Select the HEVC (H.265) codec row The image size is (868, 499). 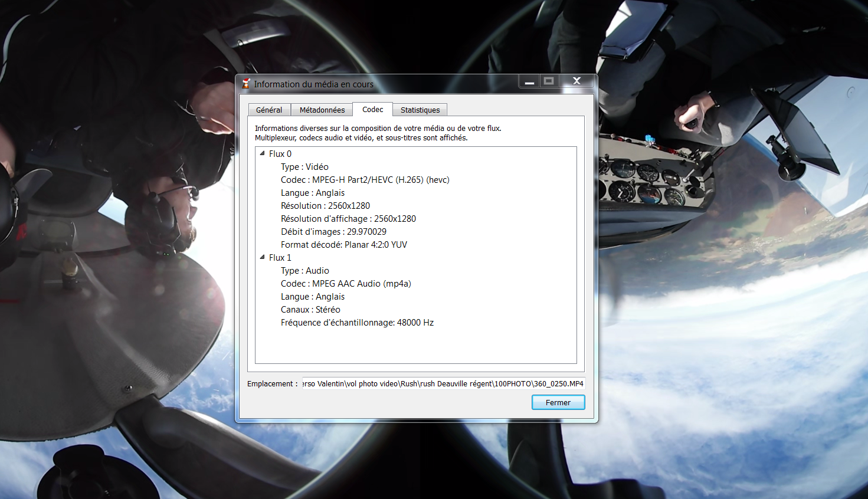click(x=365, y=180)
